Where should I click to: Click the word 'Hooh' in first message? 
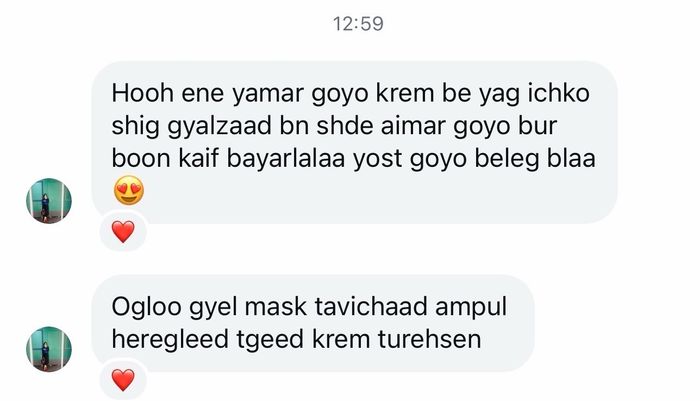point(142,93)
